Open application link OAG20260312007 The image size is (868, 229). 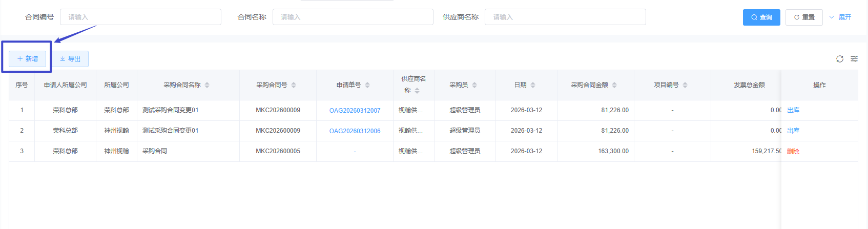pyautogui.click(x=355, y=111)
